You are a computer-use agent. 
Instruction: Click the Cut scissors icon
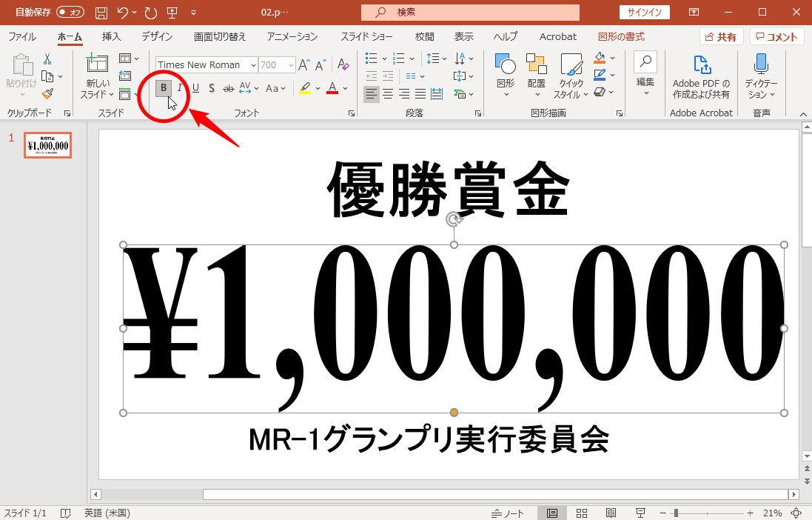coord(47,59)
